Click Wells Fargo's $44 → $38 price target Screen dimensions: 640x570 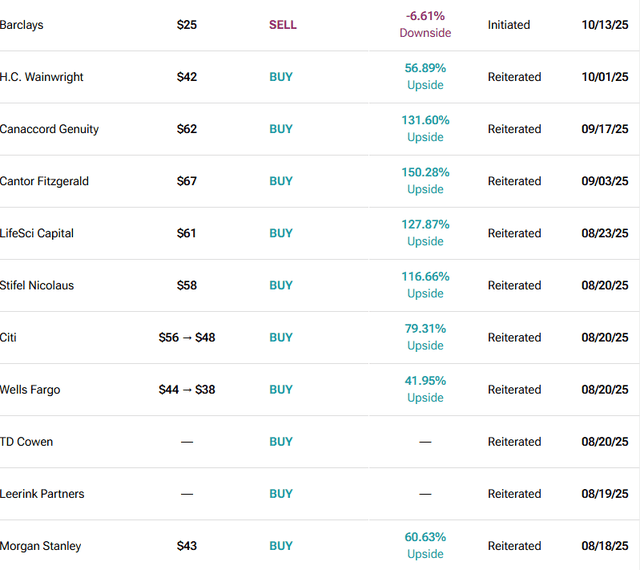click(x=187, y=389)
